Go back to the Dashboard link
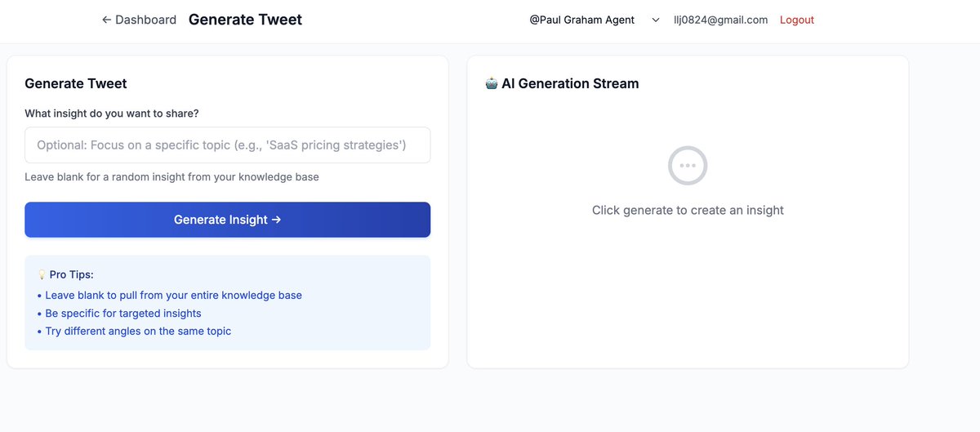Viewport: 980px width, 432px height. coord(139,20)
